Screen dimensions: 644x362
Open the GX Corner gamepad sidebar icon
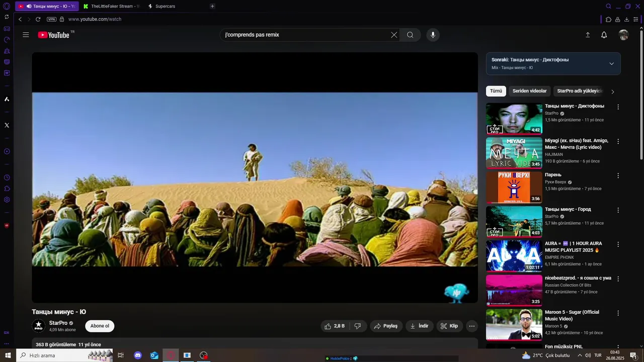point(7,29)
